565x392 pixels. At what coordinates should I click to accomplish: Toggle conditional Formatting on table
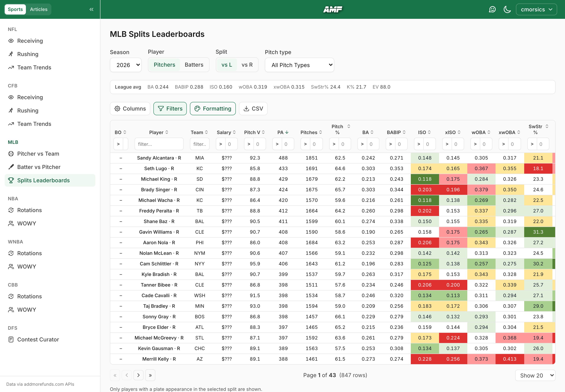pyautogui.click(x=213, y=109)
